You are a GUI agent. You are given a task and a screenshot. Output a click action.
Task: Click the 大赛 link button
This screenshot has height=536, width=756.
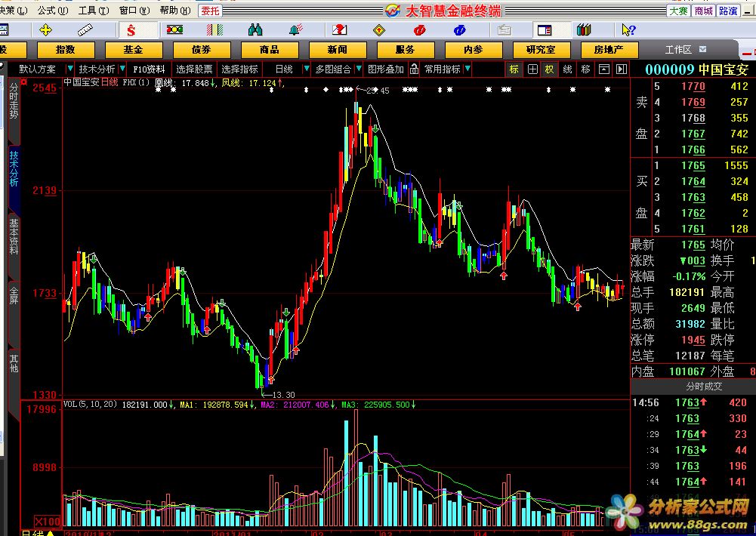tap(679, 11)
